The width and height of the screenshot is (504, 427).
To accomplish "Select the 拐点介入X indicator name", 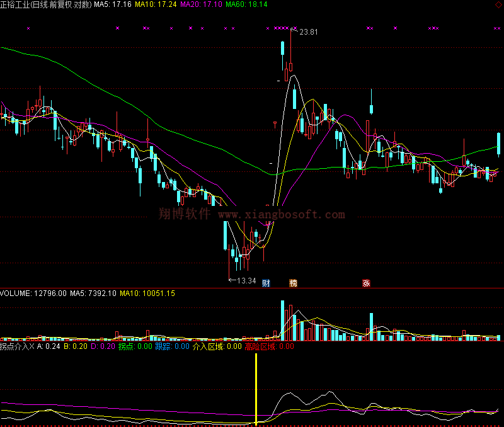I will click(17, 346).
